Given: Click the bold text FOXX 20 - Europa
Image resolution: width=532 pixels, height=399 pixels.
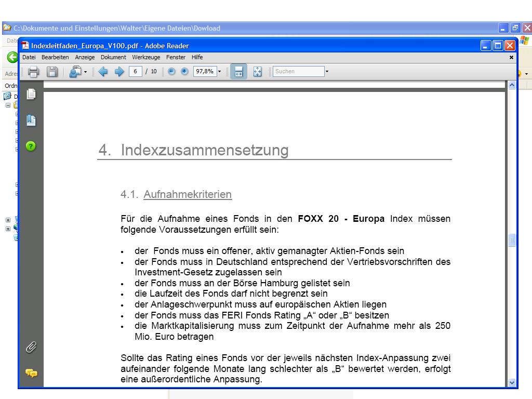Looking at the screenshot, I should click(x=341, y=219).
